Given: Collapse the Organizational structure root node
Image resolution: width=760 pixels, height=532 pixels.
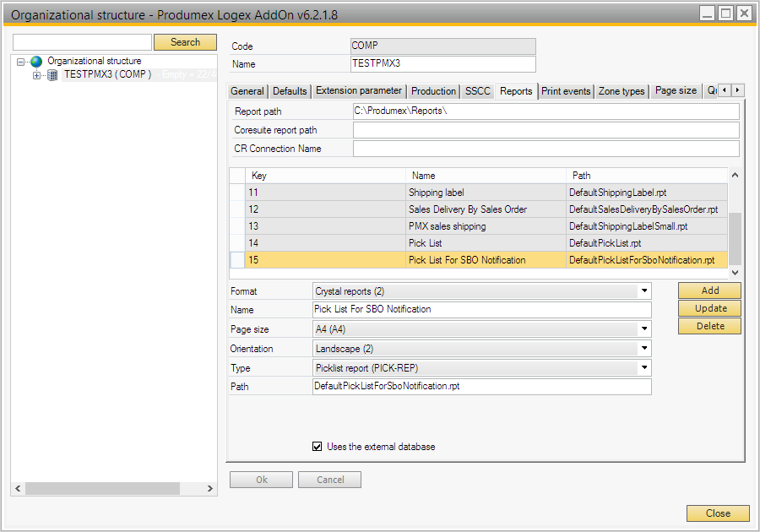Looking at the screenshot, I should (x=21, y=62).
